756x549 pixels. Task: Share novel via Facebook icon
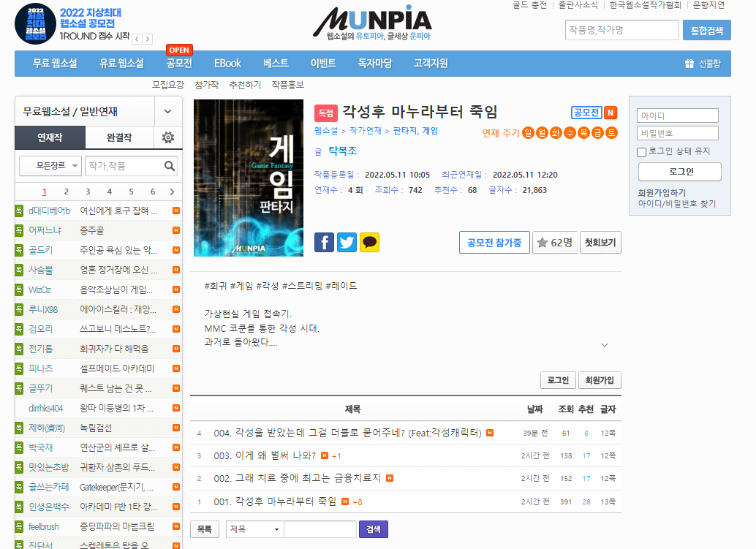coord(324,243)
